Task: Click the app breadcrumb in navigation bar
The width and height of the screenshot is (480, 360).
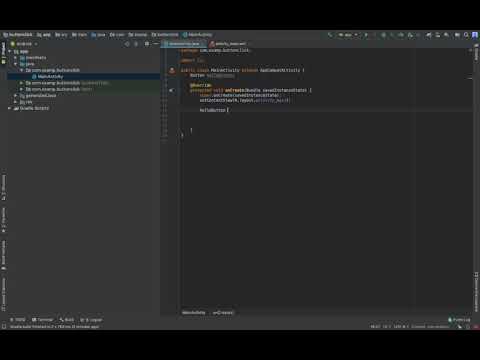Action: (44, 35)
